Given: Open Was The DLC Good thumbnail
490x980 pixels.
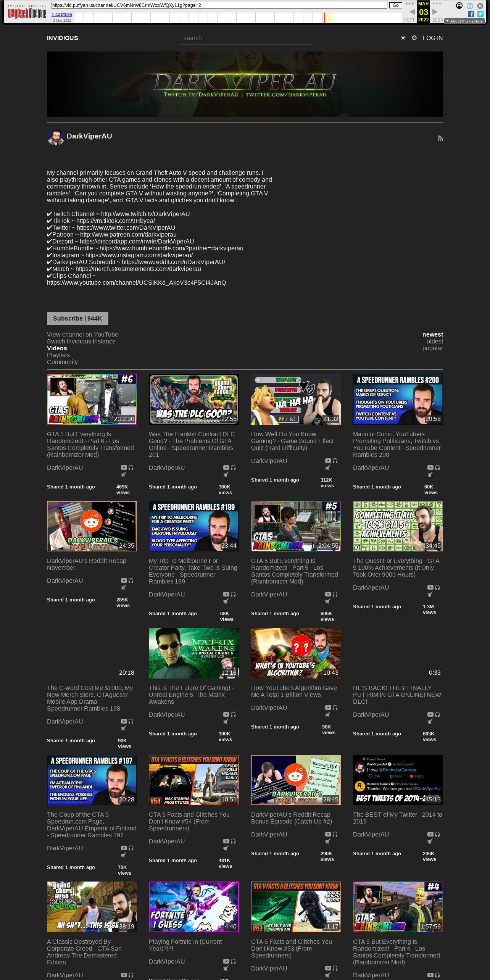Looking at the screenshot, I should click(x=194, y=399).
